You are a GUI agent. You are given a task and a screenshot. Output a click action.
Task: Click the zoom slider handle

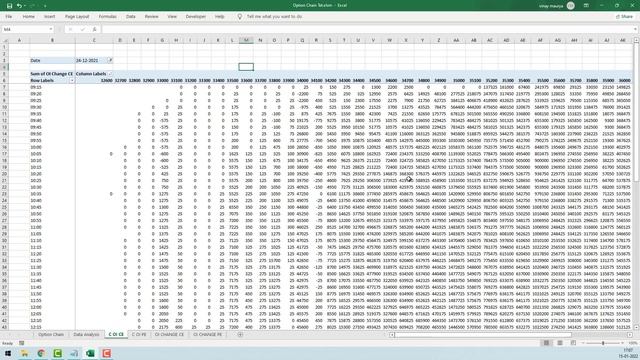pyautogui.click(x=603, y=343)
